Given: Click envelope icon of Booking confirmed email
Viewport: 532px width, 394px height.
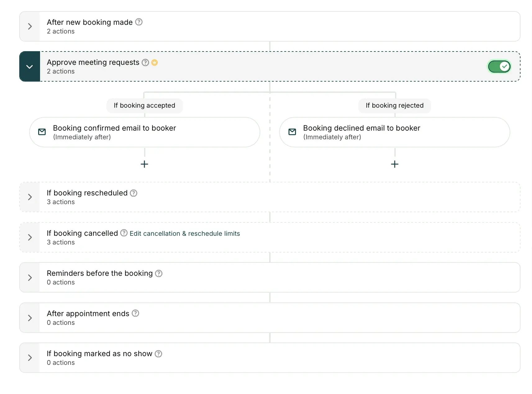Looking at the screenshot, I should [x=42, y=132].
